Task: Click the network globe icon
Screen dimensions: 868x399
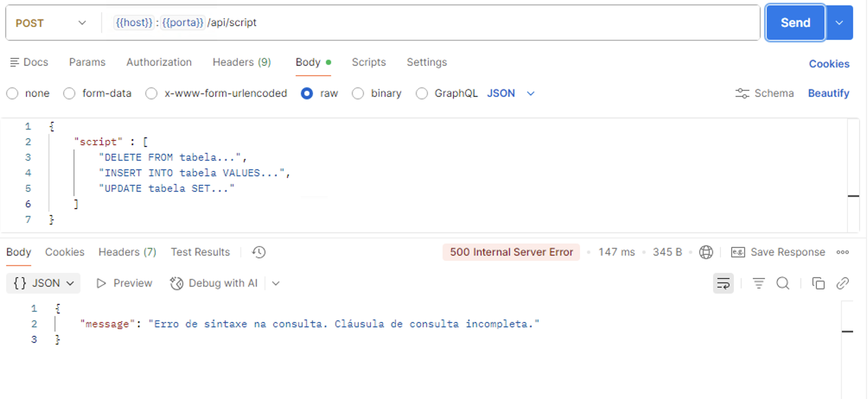Action: point(706,252)
